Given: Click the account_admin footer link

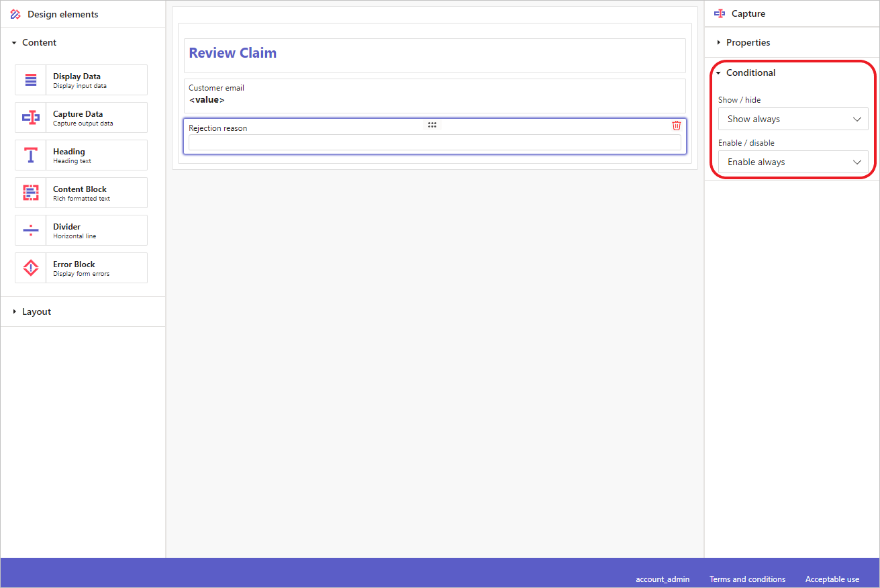Looking at the screenshot, I should (662, 579).
